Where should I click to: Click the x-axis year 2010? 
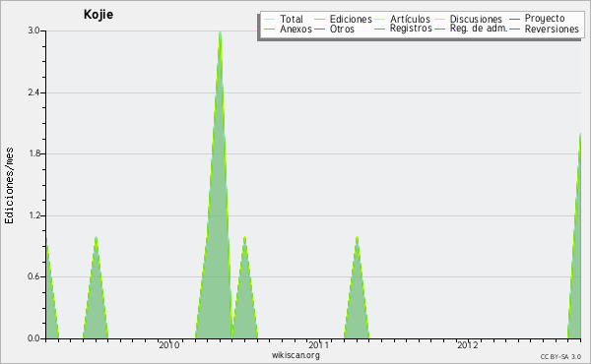pos(169,345)
